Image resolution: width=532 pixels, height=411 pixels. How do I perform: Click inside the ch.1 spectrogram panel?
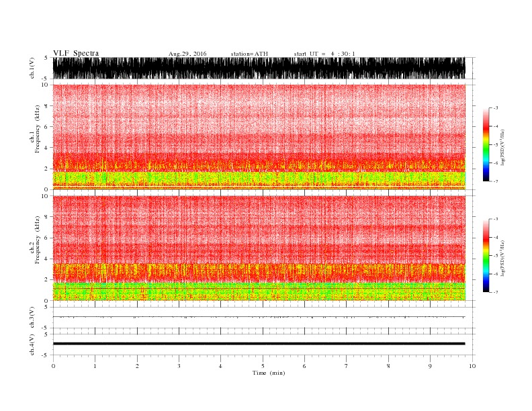pyautogui.click(x=259, y=137)
